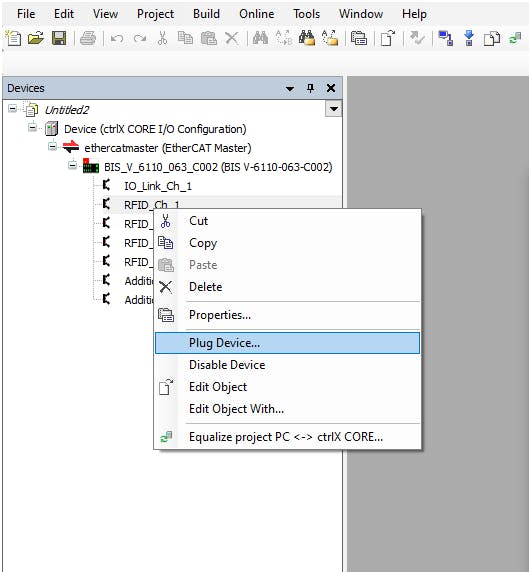Screen dimensions: 529x572
Task: Click the Print toolbar icon
Action: (x=88, y=38)
